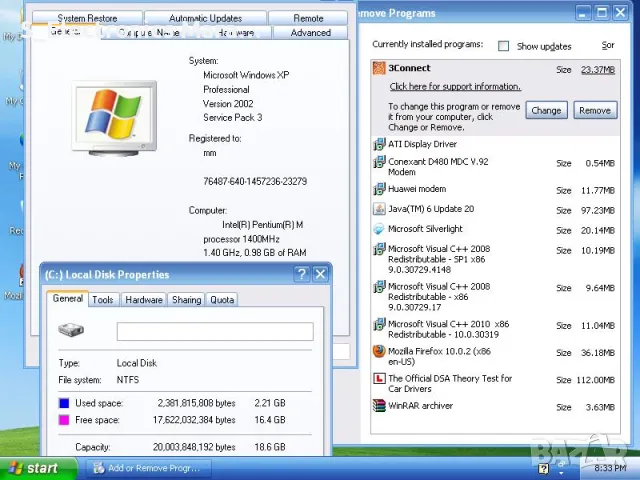The image size is (640, 480).
Task: Click the WinRAR archiver icon
Action: [x=379, y=406]
